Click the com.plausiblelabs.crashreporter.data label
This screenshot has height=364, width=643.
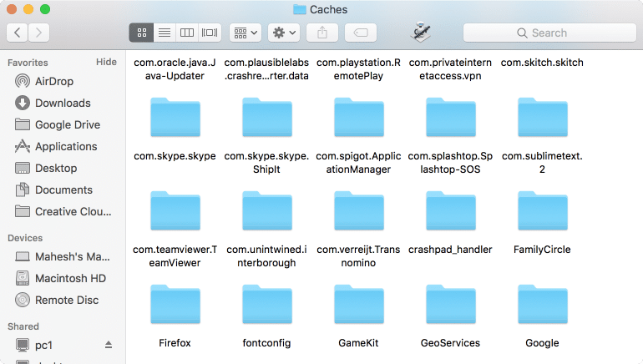pyautogui.click(x=266, y=68)
